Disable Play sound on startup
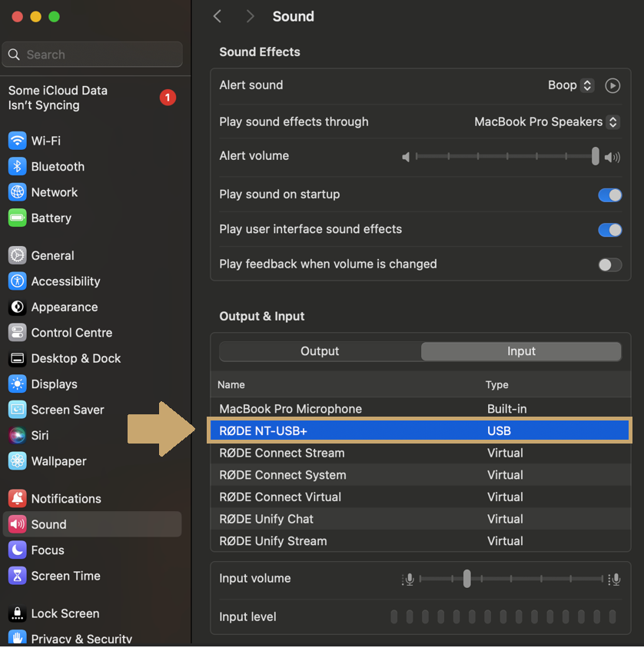This screenshot has height=648, width=644. (609, 195)
